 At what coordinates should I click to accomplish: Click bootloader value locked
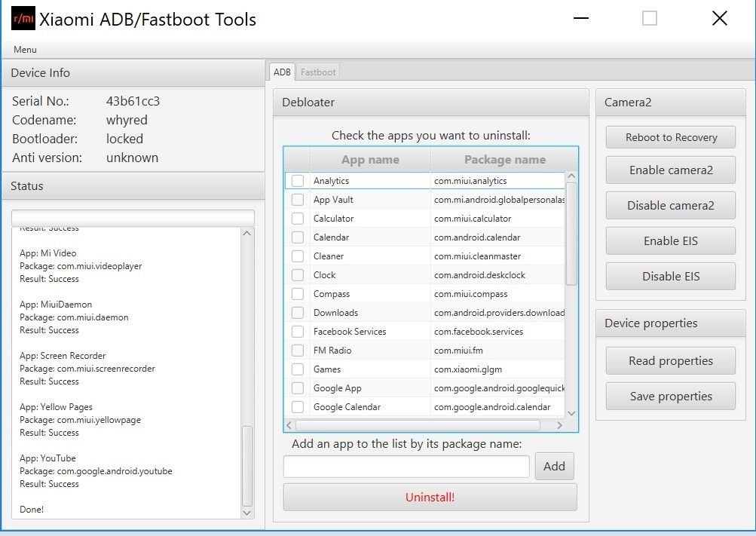point(124,139)
